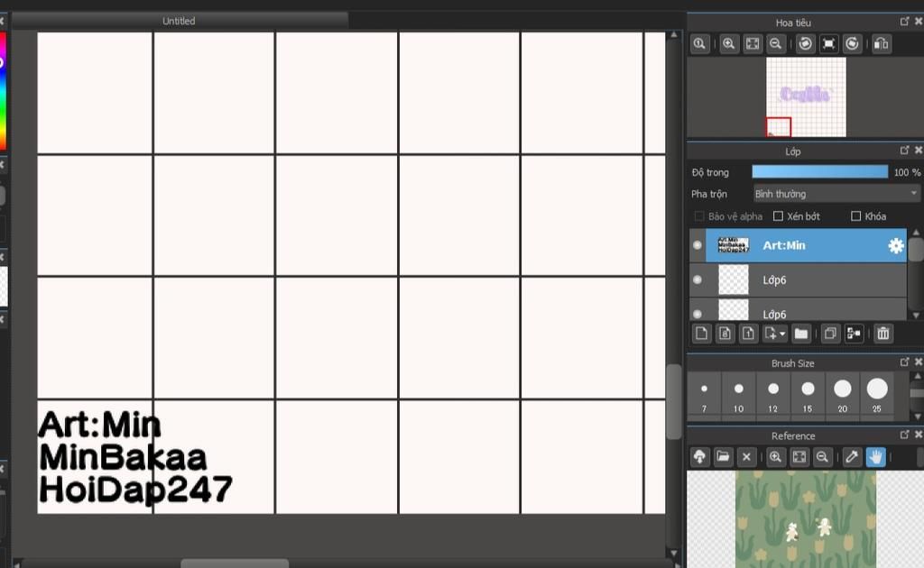Click the canvas vertical scrollbar thumb
Viewport: 924px width, 568px height.
point(674,401)
